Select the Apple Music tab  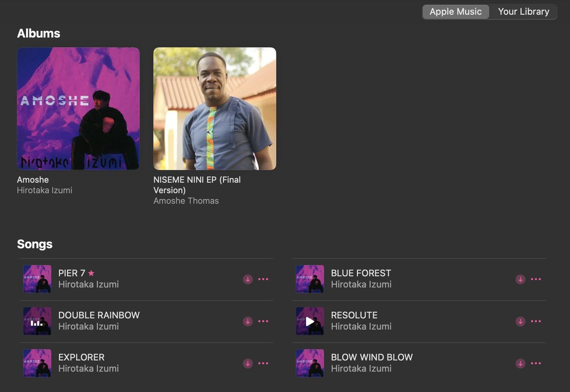coord(456,12)
